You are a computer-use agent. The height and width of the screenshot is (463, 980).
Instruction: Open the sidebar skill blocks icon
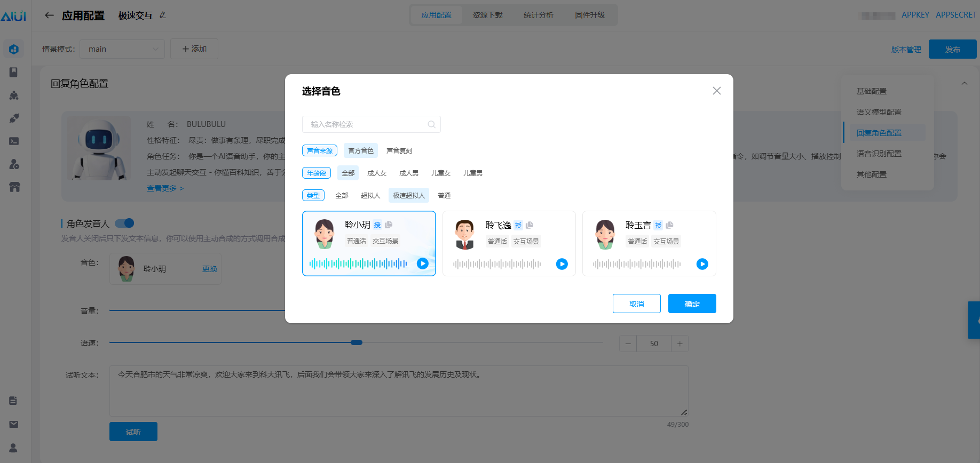click(x=14, y=95)
